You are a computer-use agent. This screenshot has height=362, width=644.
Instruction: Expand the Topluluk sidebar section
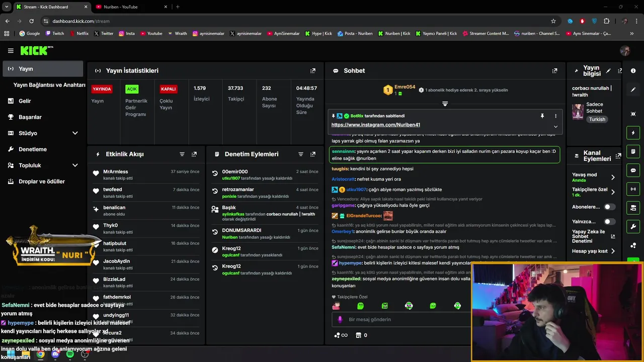point(75,165)
